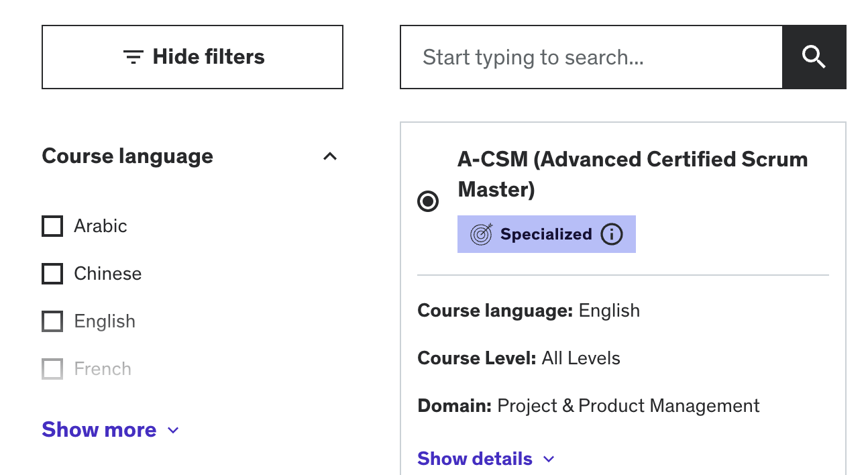Focus the Start typing to search field
Screen dimensions: 868x475
coord(591,57)
